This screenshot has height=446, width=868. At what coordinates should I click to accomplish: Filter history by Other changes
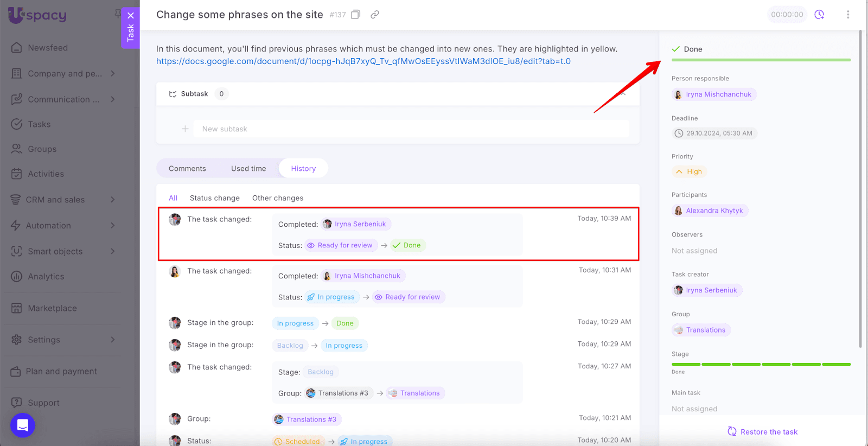pos(277,198)
